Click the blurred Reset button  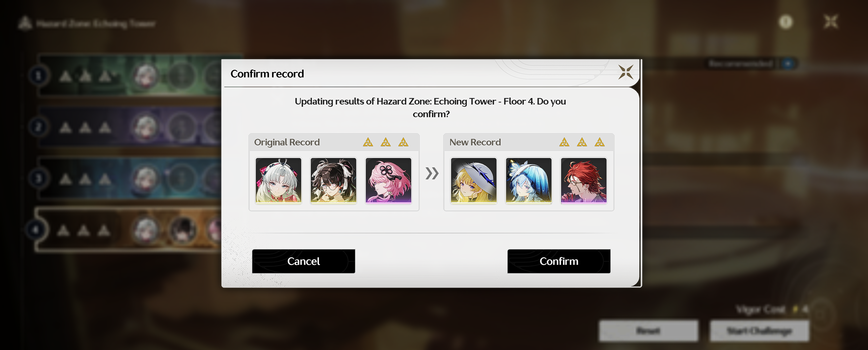[648, 331]
